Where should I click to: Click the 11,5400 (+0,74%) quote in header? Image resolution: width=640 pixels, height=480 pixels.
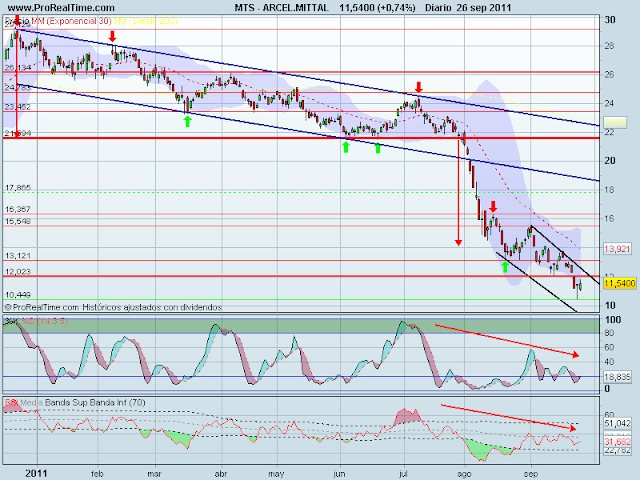click(377, 7)
